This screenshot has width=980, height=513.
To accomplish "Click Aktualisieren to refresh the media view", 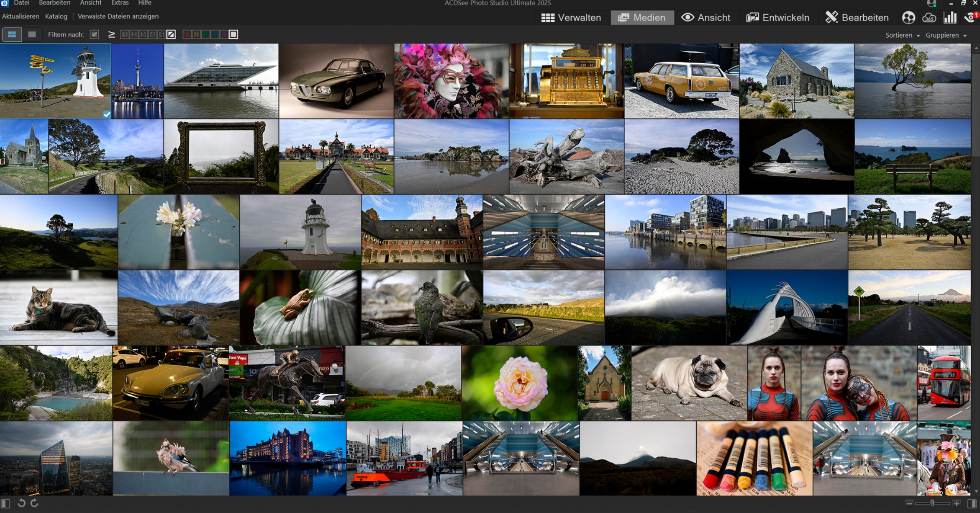I will tap(21, 16).
